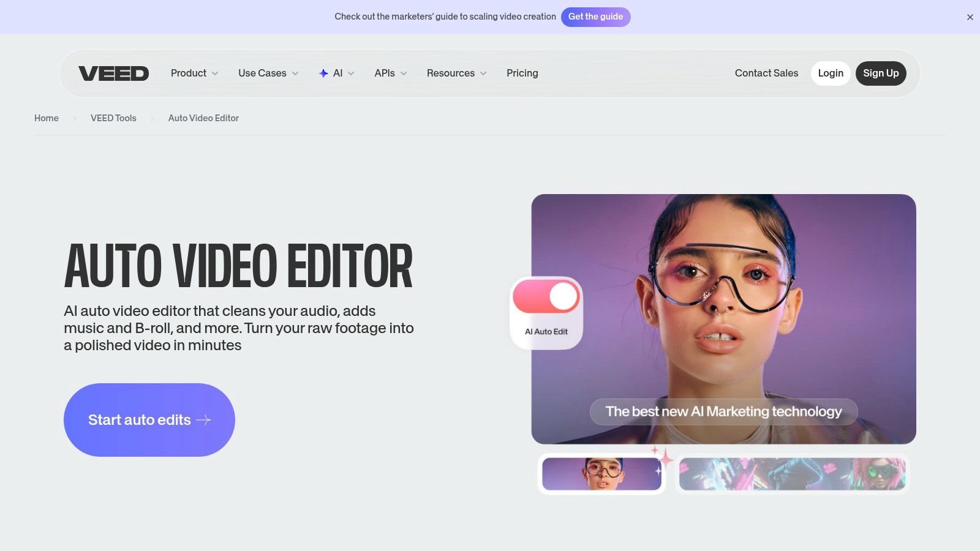980x551 pixels.
Task: Open the Pricing page
Action: tap(522, 73)
